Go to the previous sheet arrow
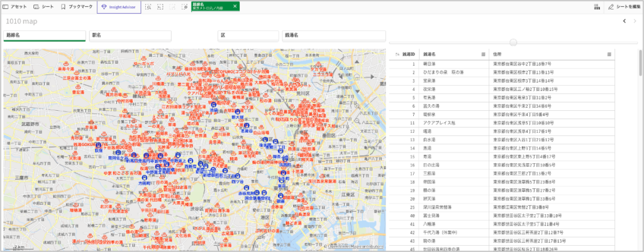Viewport: 644px width, 252px height. [624, 21]
